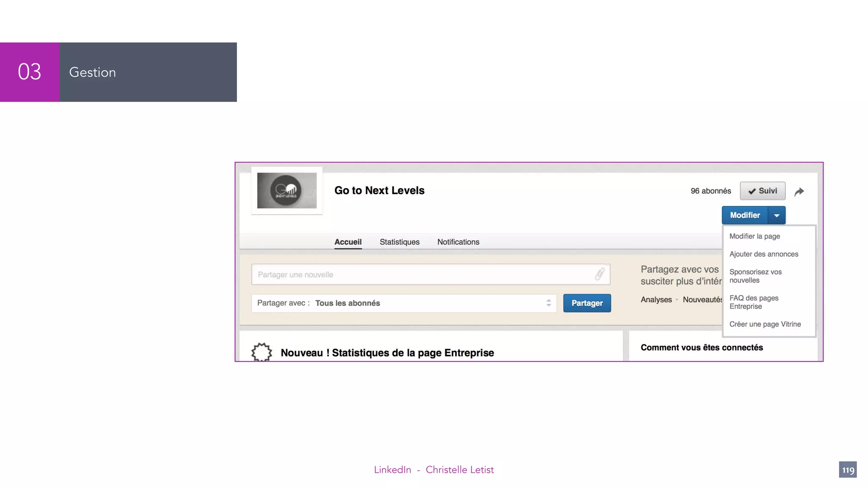The height and width of the screenshot is (488, 868).
Task: Open the Nouveautés link
Action: pyautogui.click(x=702, y=300)
